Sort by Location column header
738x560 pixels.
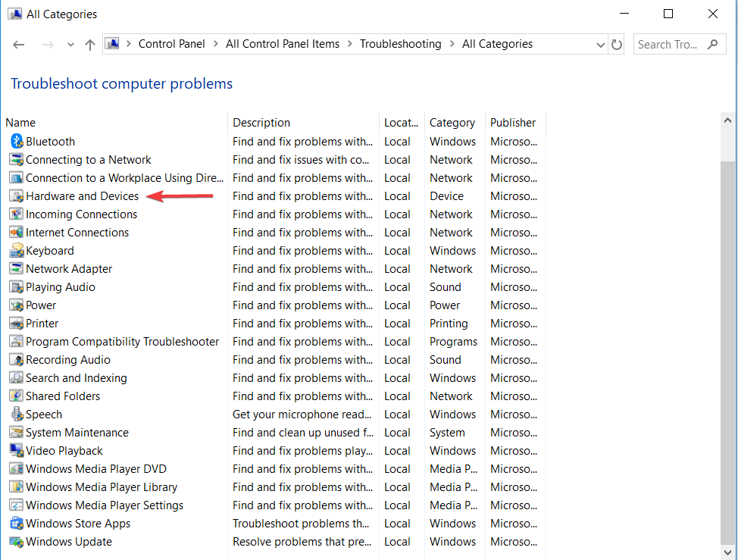pos(402,122)
